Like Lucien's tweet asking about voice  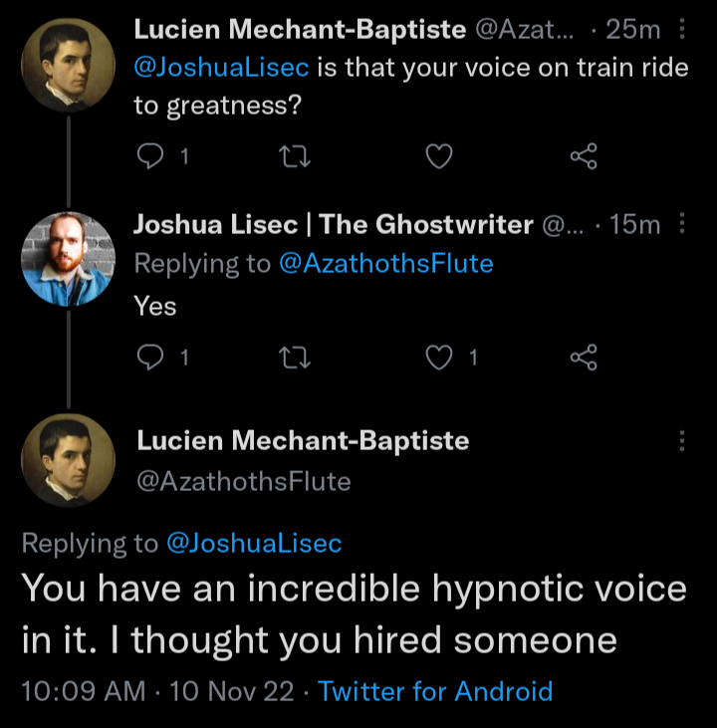click(439, 156)
